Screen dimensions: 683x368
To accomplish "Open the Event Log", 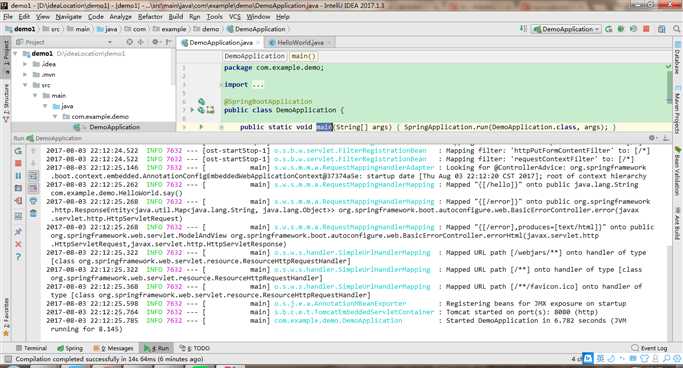I will click(x=649, y=348).
